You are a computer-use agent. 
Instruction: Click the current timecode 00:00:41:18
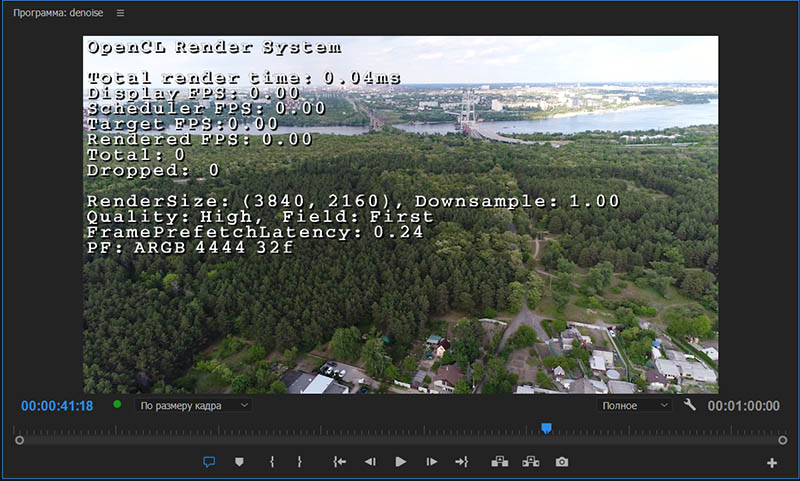tap(57, 406)
